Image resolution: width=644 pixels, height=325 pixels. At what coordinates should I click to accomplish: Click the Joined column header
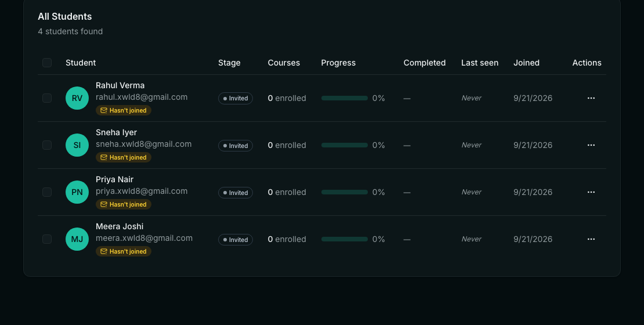point(526,63)
